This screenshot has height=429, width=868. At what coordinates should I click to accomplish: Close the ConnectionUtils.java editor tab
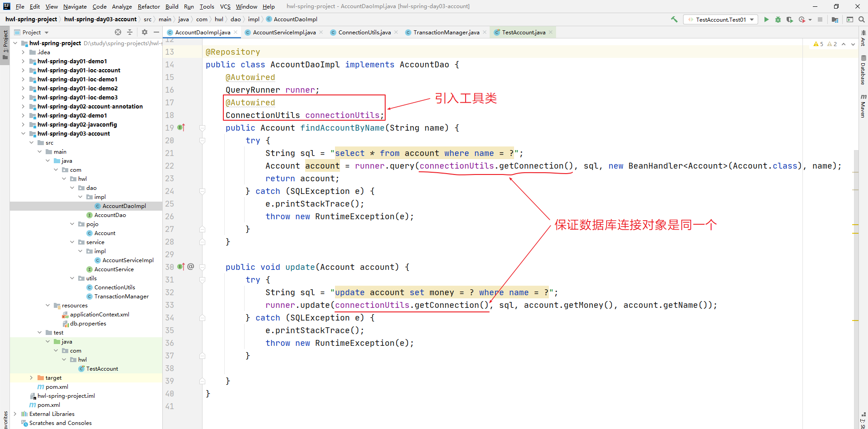coord(396,32)
